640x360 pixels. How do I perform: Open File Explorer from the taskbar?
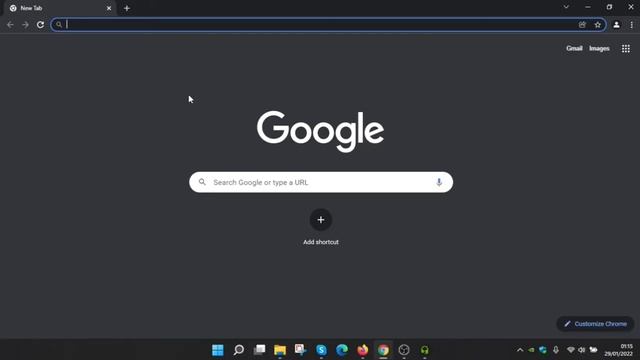(280, 350)
